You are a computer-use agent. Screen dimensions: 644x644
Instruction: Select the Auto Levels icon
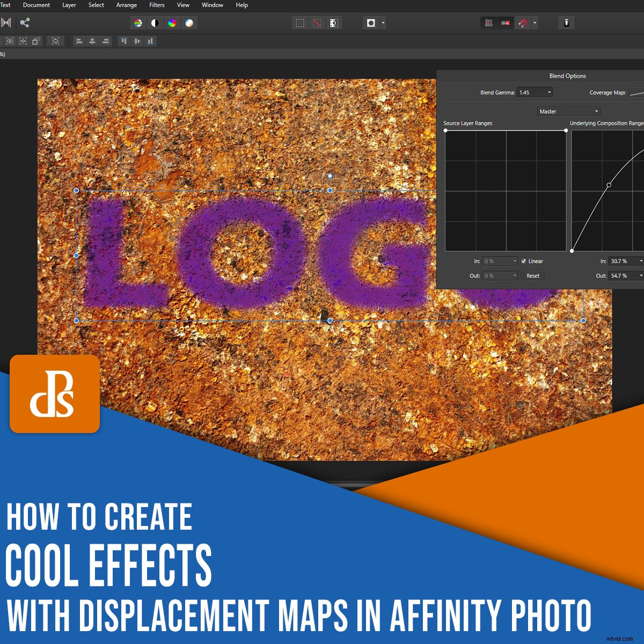pyautogui.click(x=138, y=23)
